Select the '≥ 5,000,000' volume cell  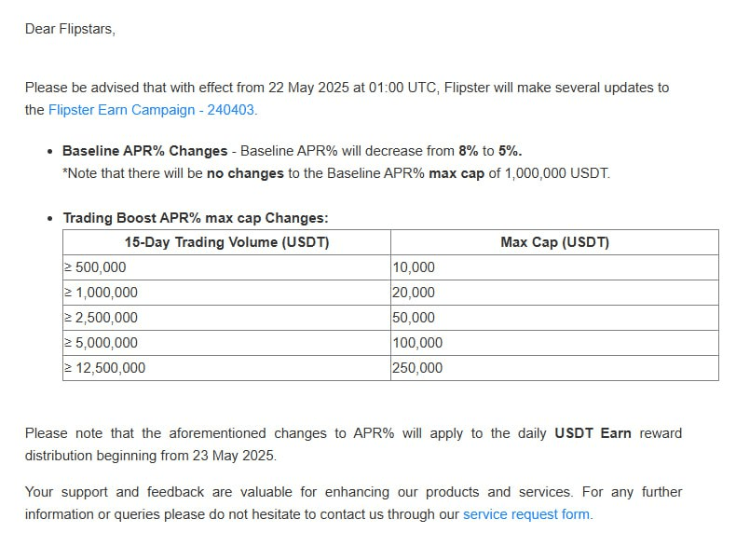[x=226, y=343]
